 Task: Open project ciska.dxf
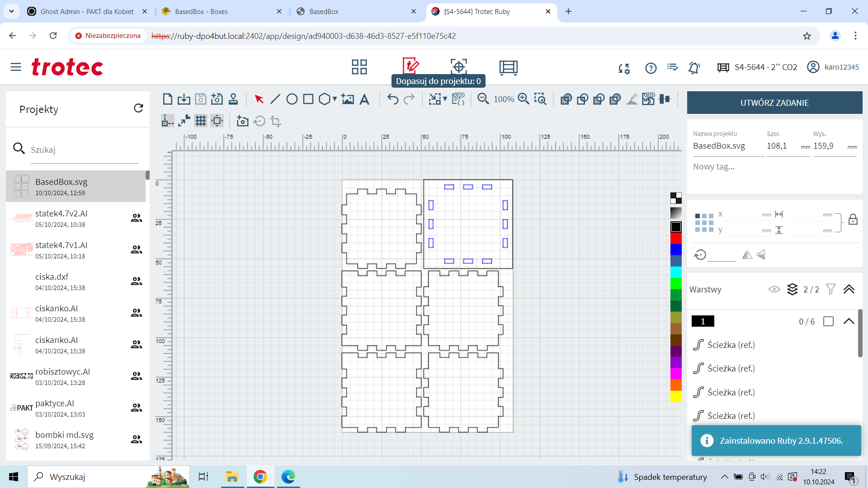[75, 282]
